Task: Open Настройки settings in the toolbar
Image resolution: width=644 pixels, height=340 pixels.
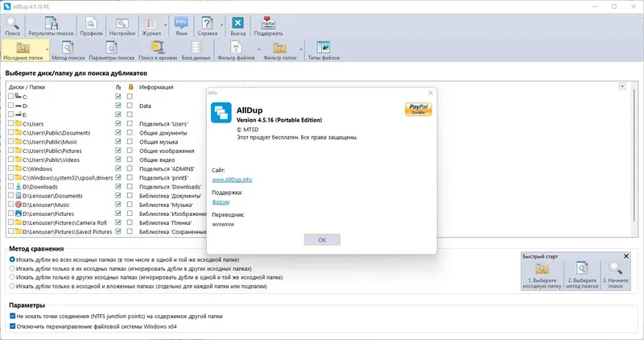Action: click(x=122, y=26)
